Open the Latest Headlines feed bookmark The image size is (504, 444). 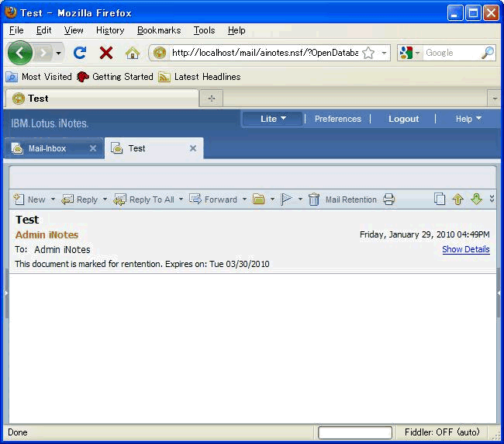199,77
